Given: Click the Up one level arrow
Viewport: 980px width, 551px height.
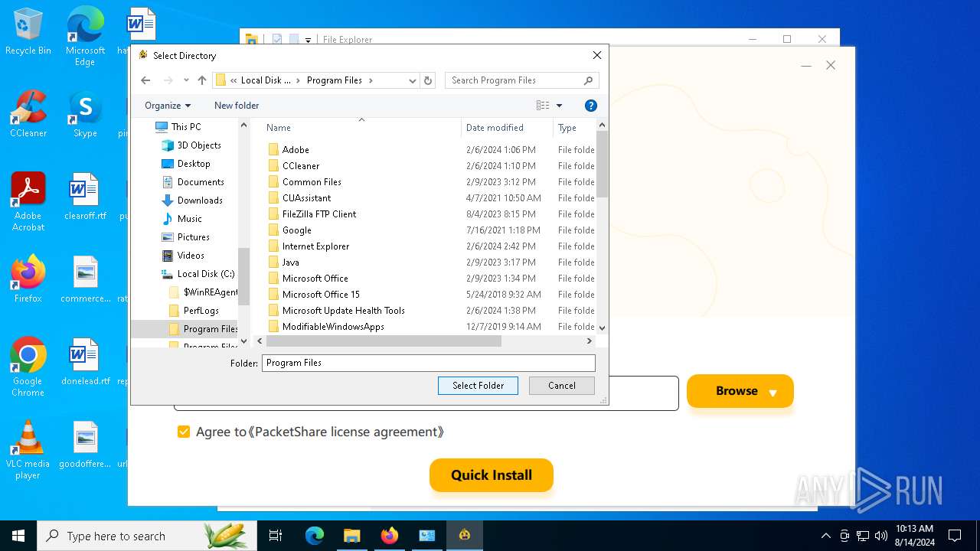Looking at the screenshot, I should point(202,80).
